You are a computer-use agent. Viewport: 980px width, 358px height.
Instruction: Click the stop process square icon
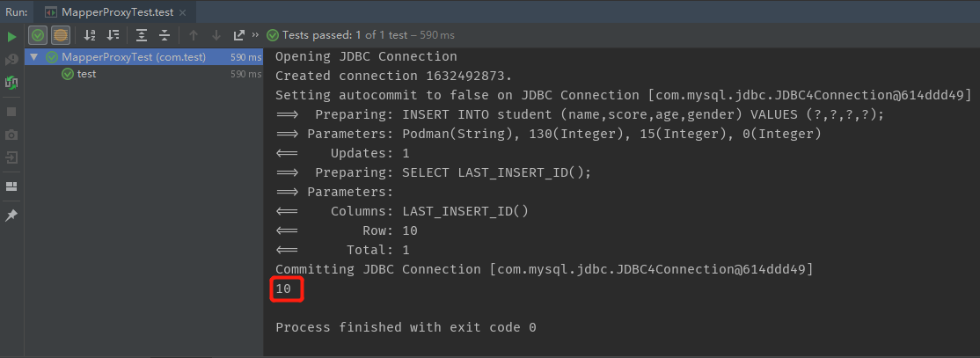point(11,112)
